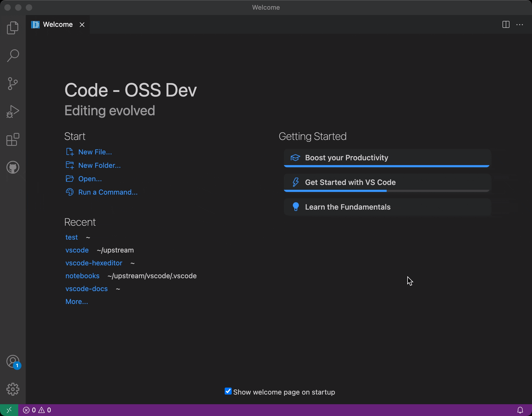Open the Manage gear menu
Image resolution: width=532 pixels, height=416 pixels.
coord(13,389)
